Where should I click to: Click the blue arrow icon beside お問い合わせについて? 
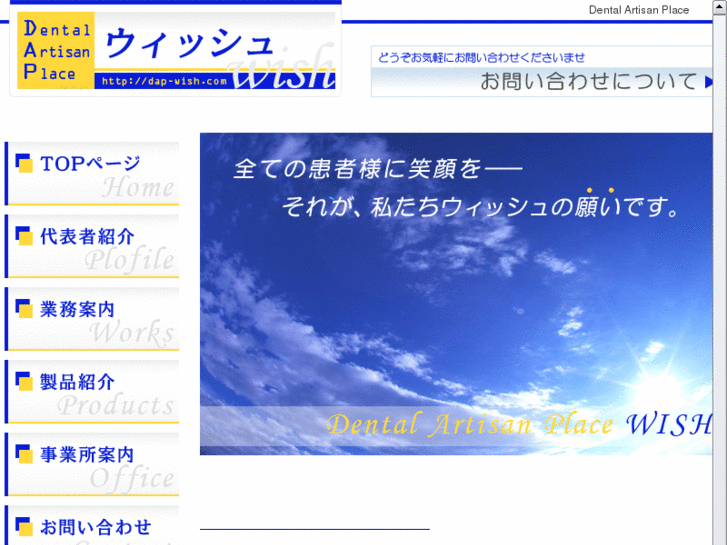(708, 82)
